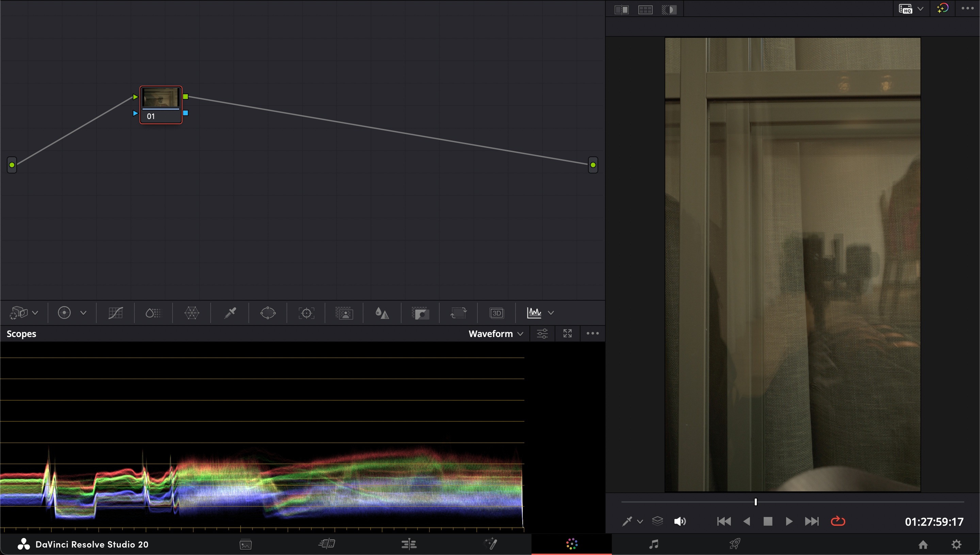Open the 3D stereoscopic palette
980x555 pixels.
pyautogui.click(x=496, y=313)
